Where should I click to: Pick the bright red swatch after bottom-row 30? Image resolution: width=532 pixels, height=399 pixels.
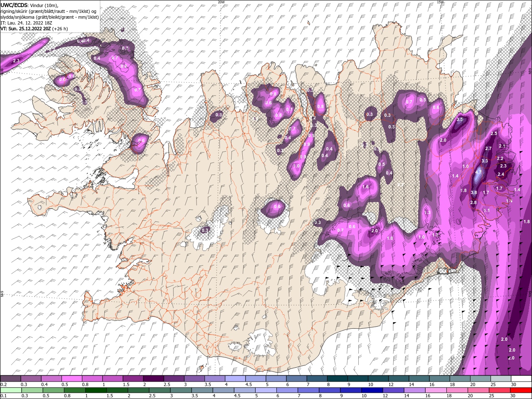[x=520, y=390]
